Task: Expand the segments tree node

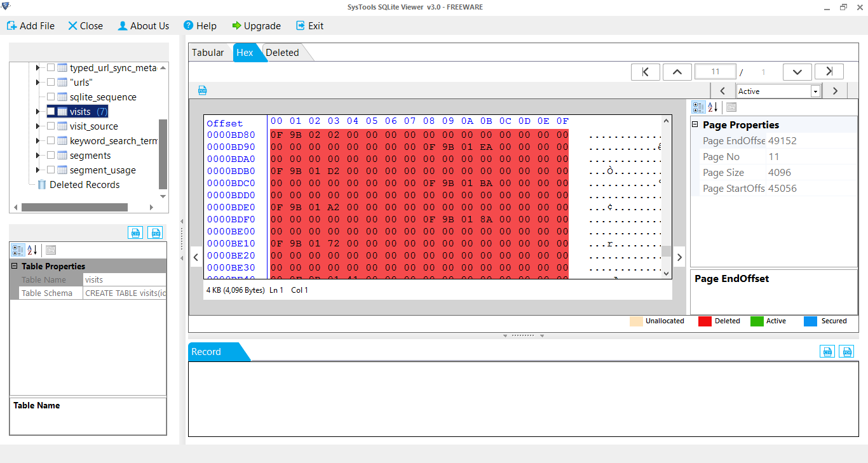Action: (37, 156)
